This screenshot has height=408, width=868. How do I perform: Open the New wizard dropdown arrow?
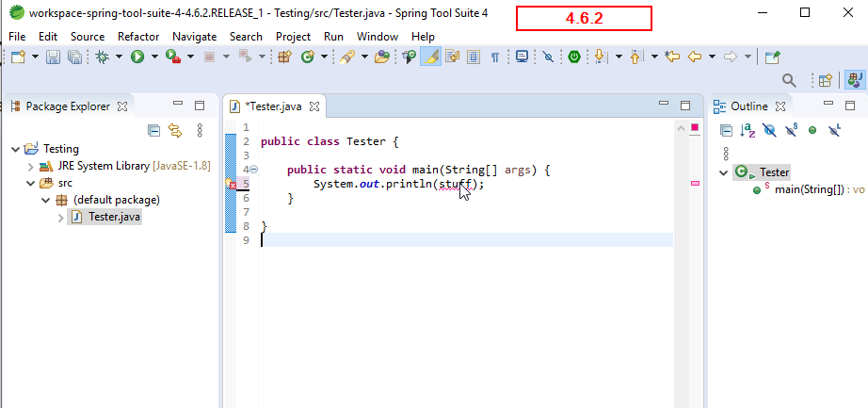pos(35,57)
